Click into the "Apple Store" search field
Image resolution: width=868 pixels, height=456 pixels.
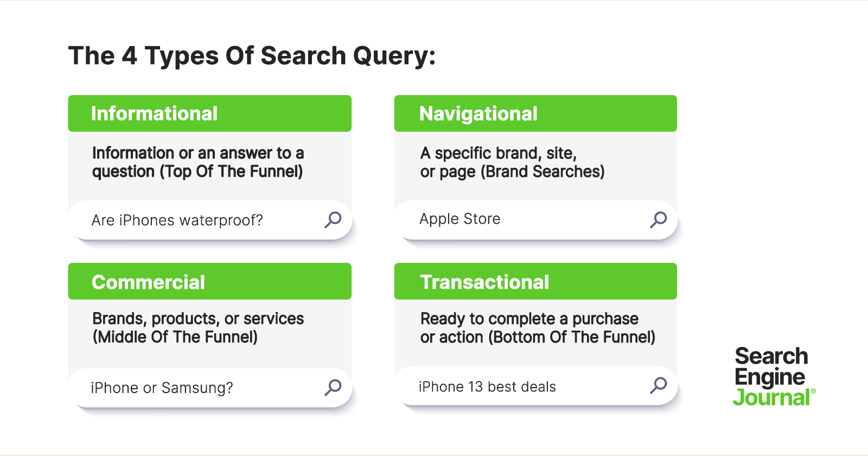(521, 219)
